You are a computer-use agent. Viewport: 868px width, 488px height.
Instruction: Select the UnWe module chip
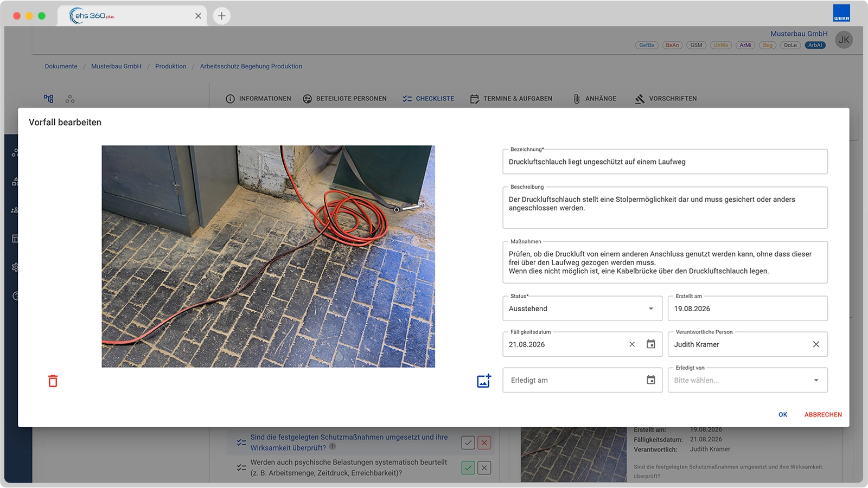(x=721, y=45)
